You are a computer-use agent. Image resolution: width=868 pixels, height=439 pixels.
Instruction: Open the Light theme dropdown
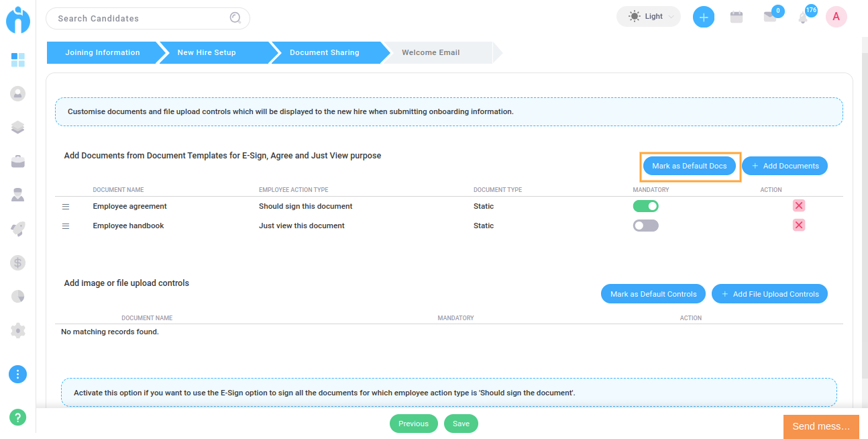coord(649,17)
